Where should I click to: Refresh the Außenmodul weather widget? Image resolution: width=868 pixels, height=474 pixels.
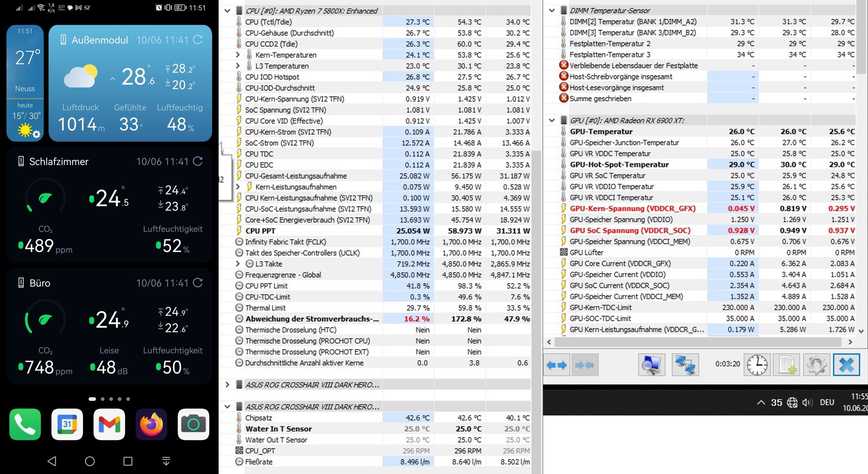[x=198, y=39]
